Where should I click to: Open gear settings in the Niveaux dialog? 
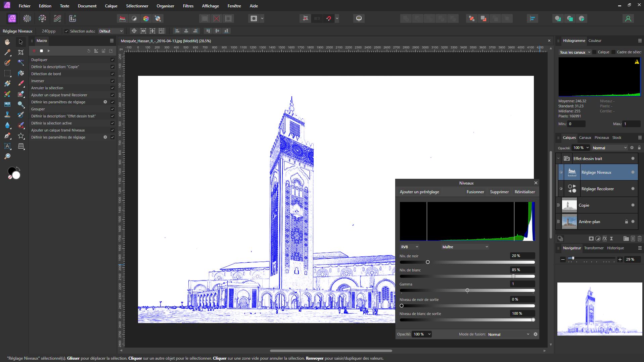point(536,334)
